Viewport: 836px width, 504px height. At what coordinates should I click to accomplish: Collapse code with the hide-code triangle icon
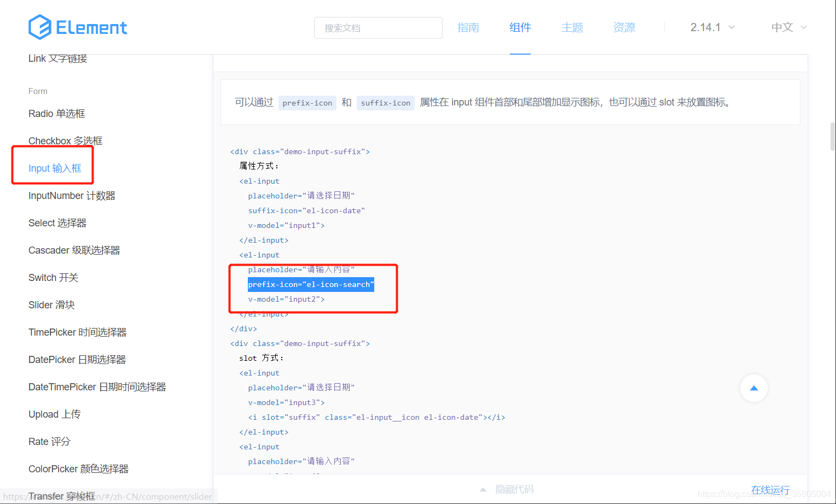(483, 489)
